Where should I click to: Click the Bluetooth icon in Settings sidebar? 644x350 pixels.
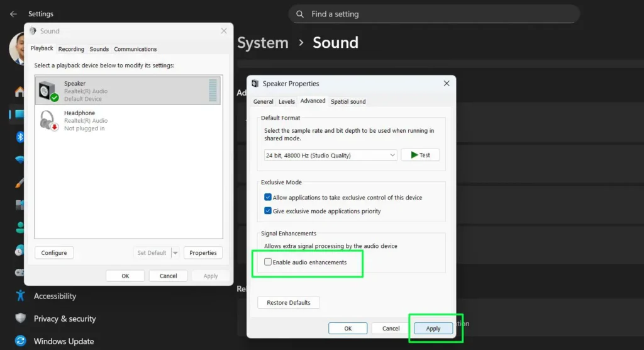click(19, 137)
